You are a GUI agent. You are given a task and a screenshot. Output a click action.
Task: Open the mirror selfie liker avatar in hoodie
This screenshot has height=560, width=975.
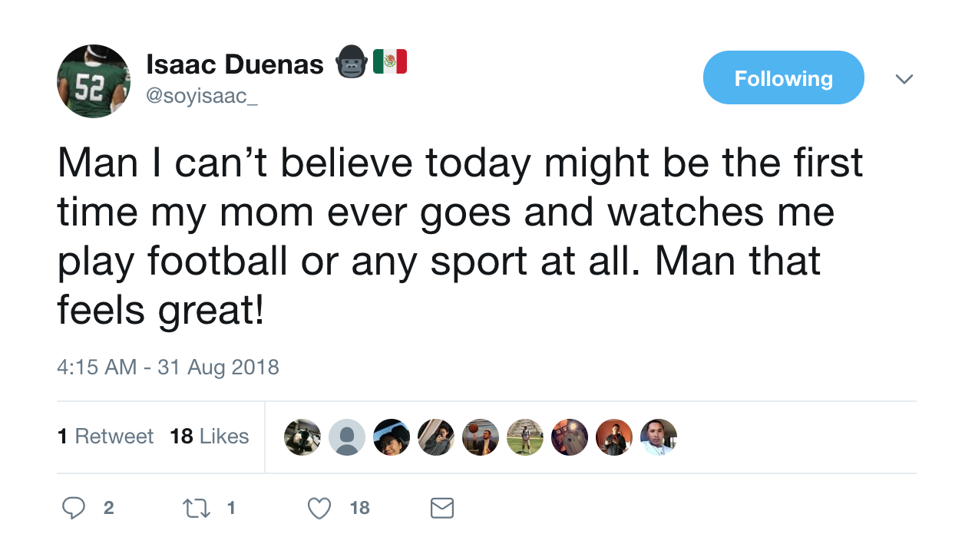[436, 437]
